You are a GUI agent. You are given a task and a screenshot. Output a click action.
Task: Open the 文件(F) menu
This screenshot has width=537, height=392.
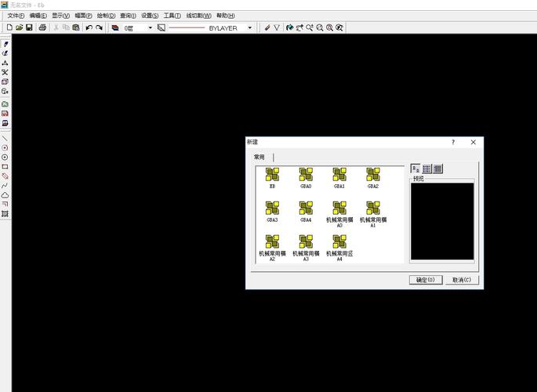click(16, 16)
